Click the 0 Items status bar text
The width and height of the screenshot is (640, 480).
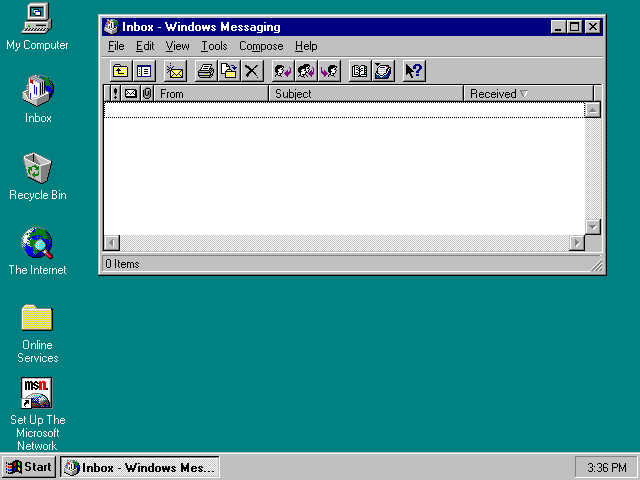(x=122, y=264)
